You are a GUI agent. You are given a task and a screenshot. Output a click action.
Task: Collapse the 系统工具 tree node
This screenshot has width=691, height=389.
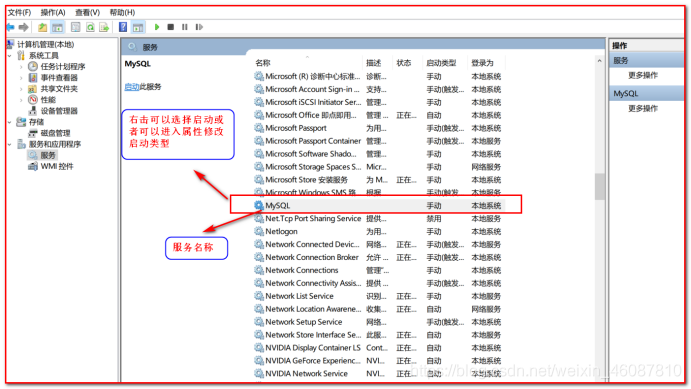[10, 56]
